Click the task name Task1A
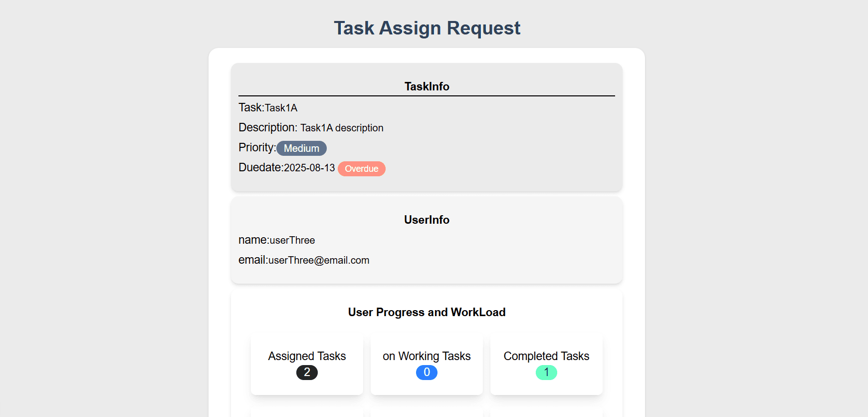Screen dimensions: 868x417 coord(281,108)
